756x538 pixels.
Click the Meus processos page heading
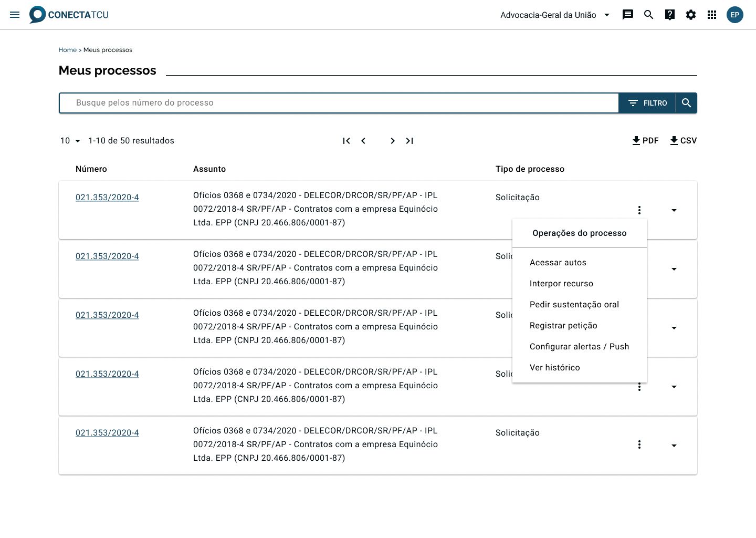click(108, 70)
